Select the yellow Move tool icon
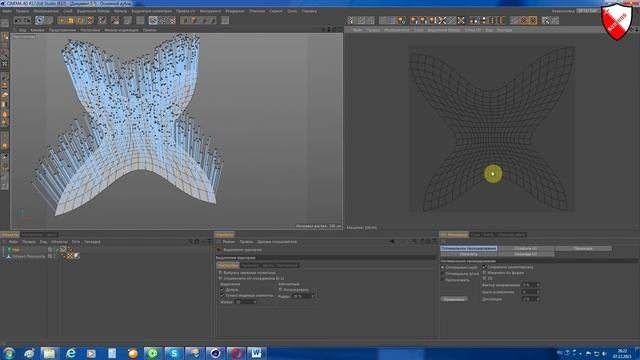 (x=61, y=20)
